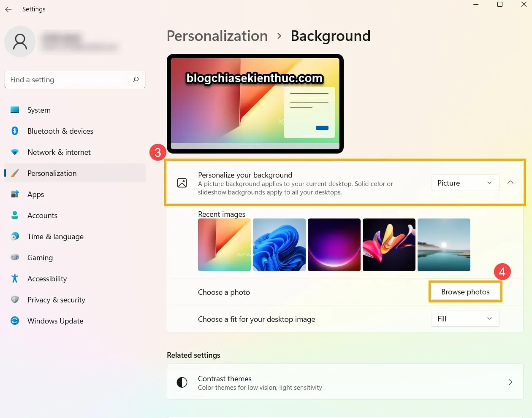Select Time & language in sidebar
Image resolution: width=532 pixels, height=418 pixels.
[55, 237]
